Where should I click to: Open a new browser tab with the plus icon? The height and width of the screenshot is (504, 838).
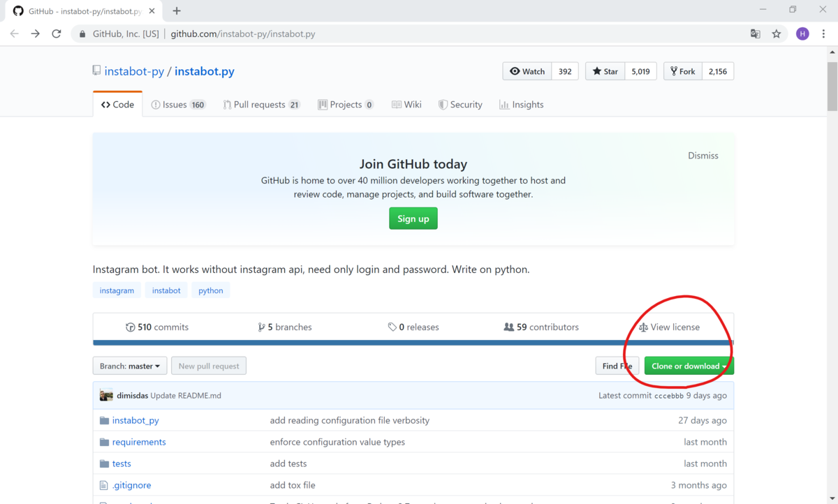point(177,10)
